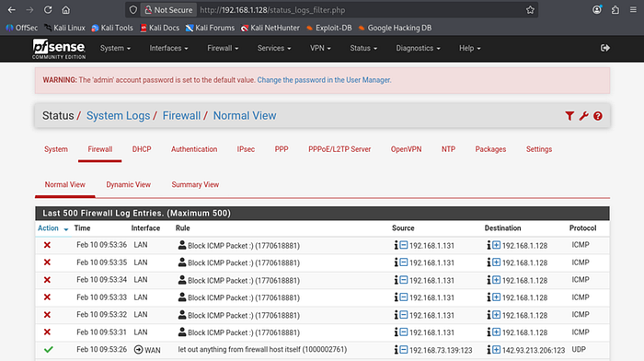Expand the System menu

click(x=115, y=48)
